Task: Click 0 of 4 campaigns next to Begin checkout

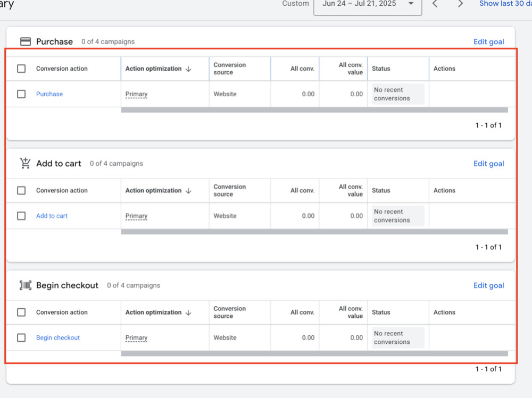Action: pos(134,285)
